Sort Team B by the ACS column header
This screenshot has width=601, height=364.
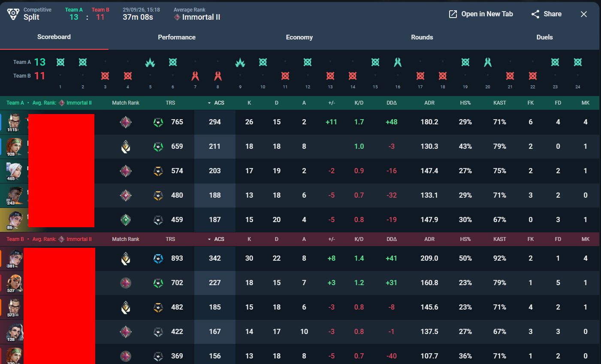pos(216,239)
